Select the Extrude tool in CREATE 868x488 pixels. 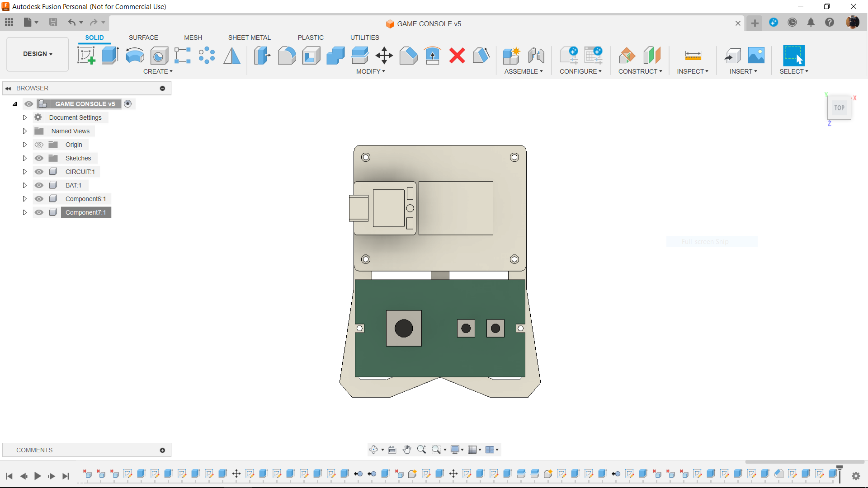click(110, 55)
